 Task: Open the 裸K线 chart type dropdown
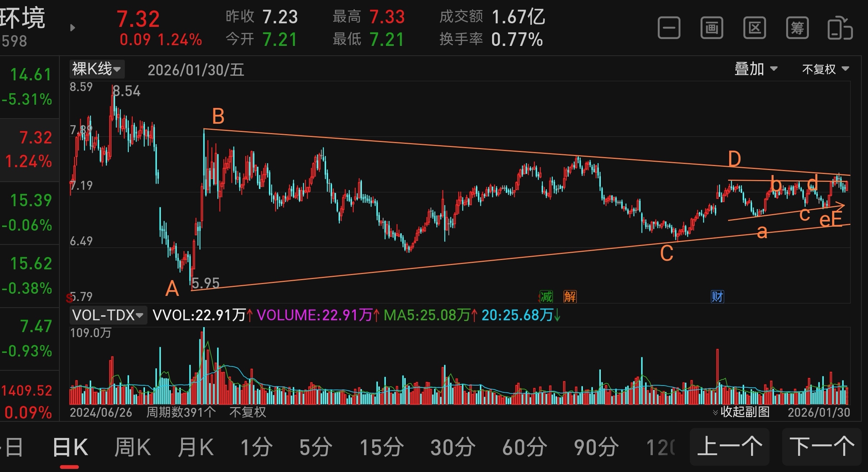click(x=97, y=69)
